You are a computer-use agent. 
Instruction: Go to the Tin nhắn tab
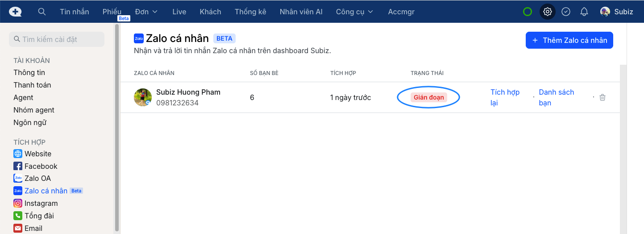(75, 12)
